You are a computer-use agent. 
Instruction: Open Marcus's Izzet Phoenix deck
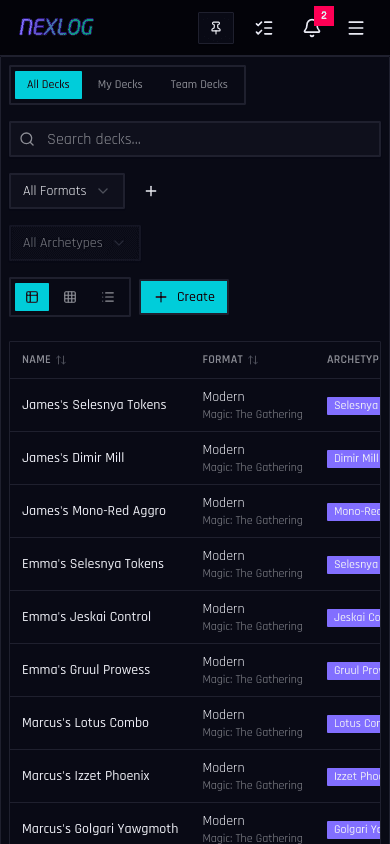click(x=86, y=776)
